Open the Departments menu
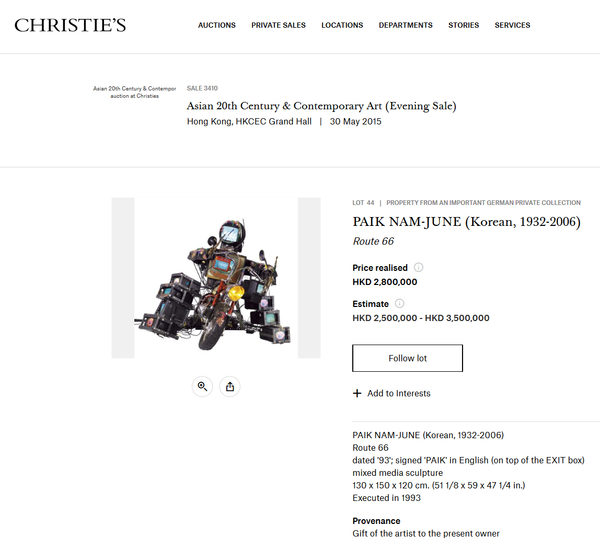Viewport: 600px width, 548px height. [406, 25]
